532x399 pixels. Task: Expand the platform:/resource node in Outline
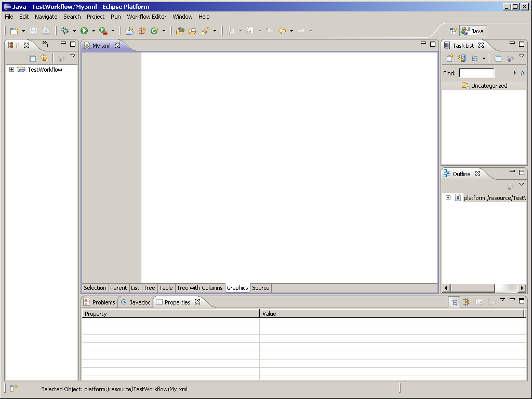(x=448, y=198)
